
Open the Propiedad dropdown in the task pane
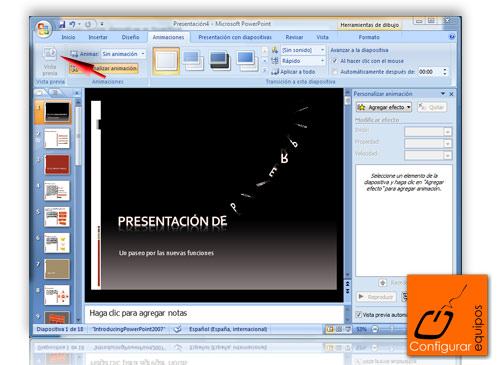pos(428,144)
